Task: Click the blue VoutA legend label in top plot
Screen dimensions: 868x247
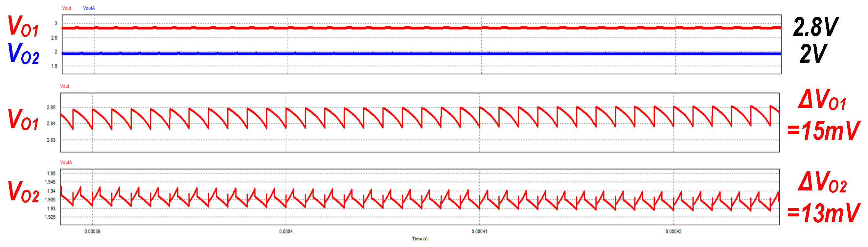Action: (x=89, y=8)
